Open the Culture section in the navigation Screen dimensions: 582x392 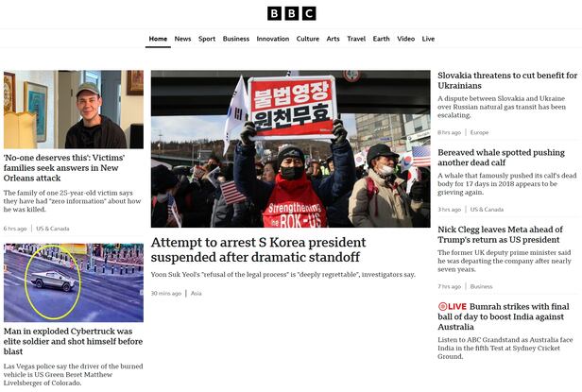pos(308,39)
